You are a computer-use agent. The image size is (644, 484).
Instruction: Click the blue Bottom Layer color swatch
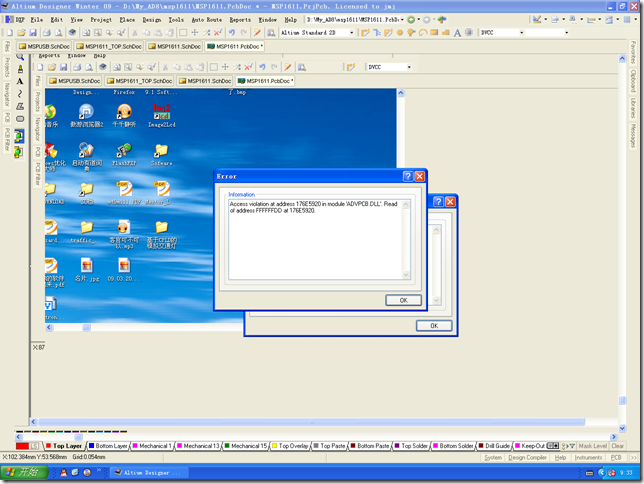92,446
